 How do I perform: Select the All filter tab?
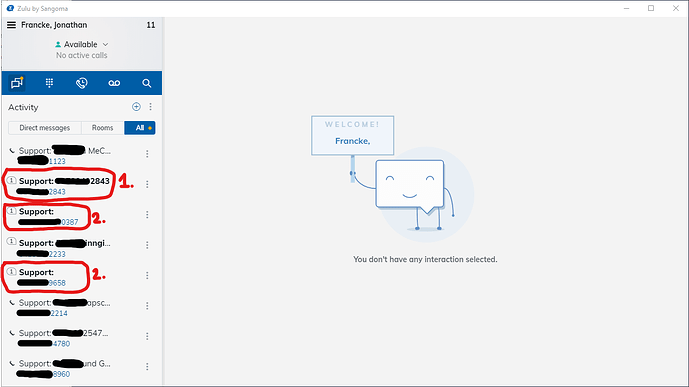point(140,128)
